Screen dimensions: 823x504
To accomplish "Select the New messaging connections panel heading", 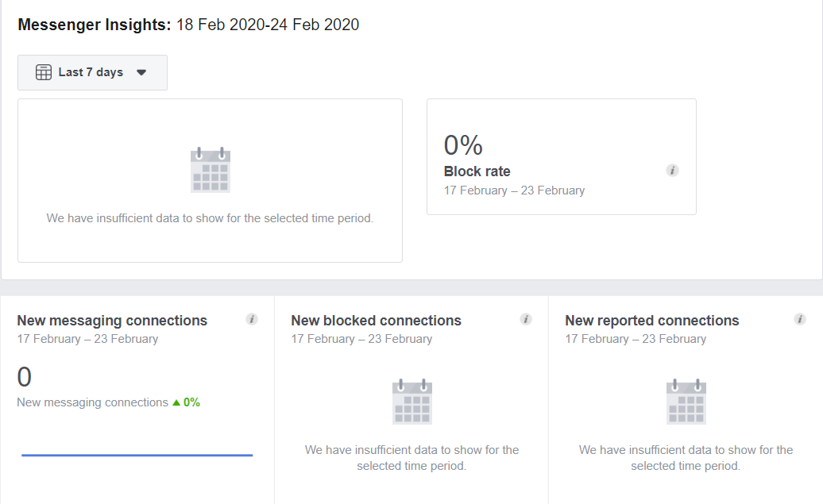I will (112, 320).
